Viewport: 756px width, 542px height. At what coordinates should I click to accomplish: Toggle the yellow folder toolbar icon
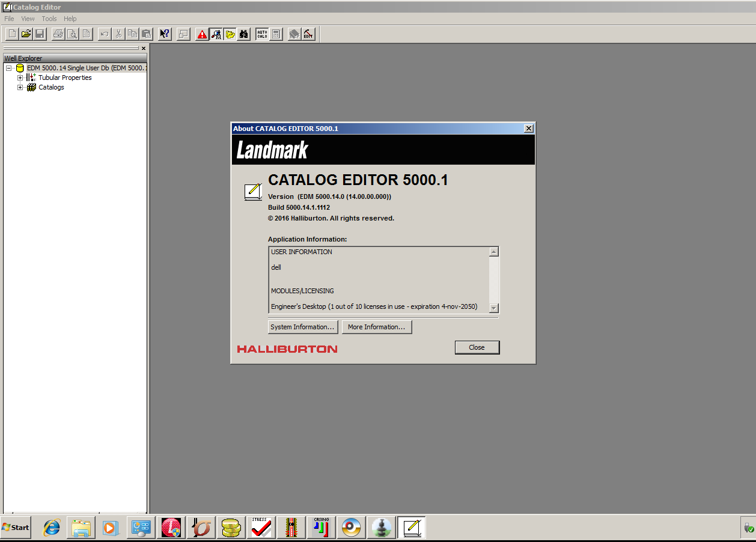point(230,34)
